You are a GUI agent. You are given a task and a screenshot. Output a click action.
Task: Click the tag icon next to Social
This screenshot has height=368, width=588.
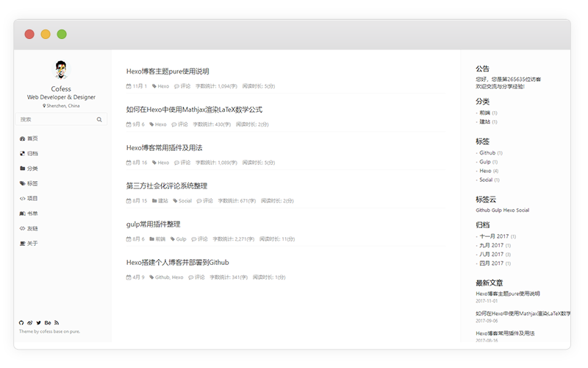point(175,201)
